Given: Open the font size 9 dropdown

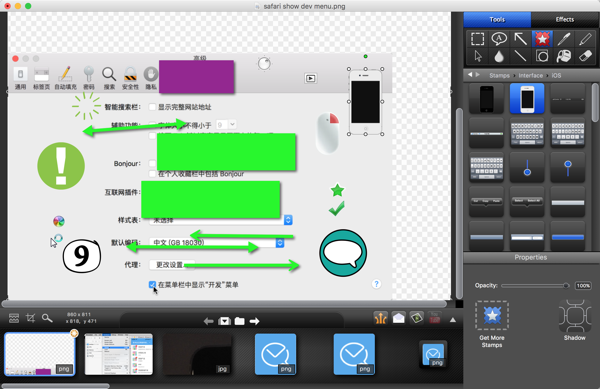Looking at the screenshot, I should pyautogui.click(x=225, y=125).
